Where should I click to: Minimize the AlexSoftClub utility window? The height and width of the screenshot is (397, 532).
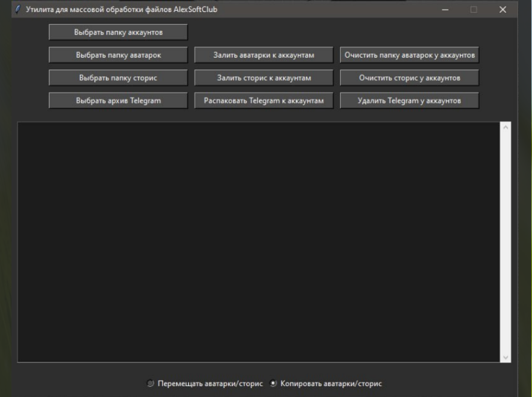pyautogui.click(x=445, y=10)
